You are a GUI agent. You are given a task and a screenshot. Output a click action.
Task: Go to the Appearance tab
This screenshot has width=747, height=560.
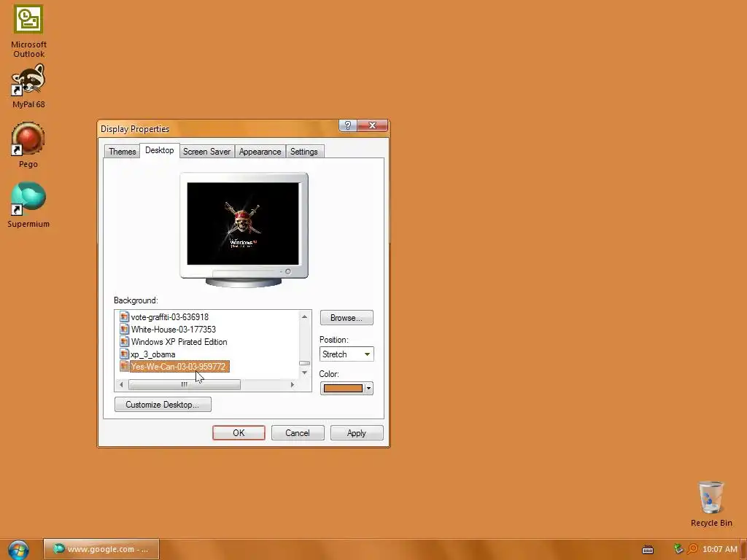click(x=260, y=152)
